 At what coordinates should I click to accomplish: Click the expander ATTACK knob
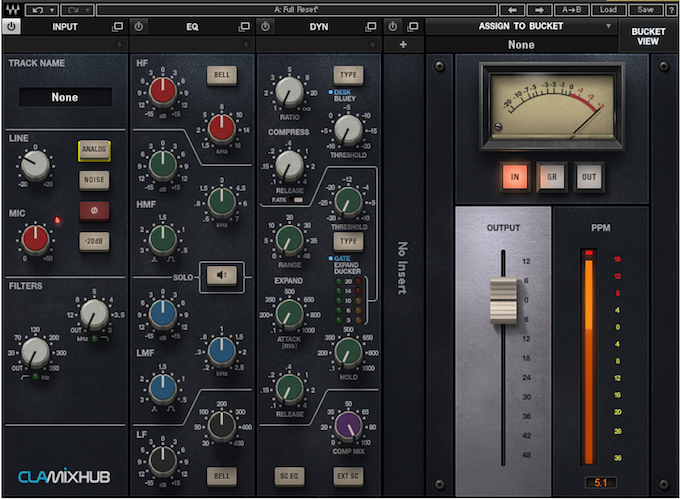click(x=289, y=314)
